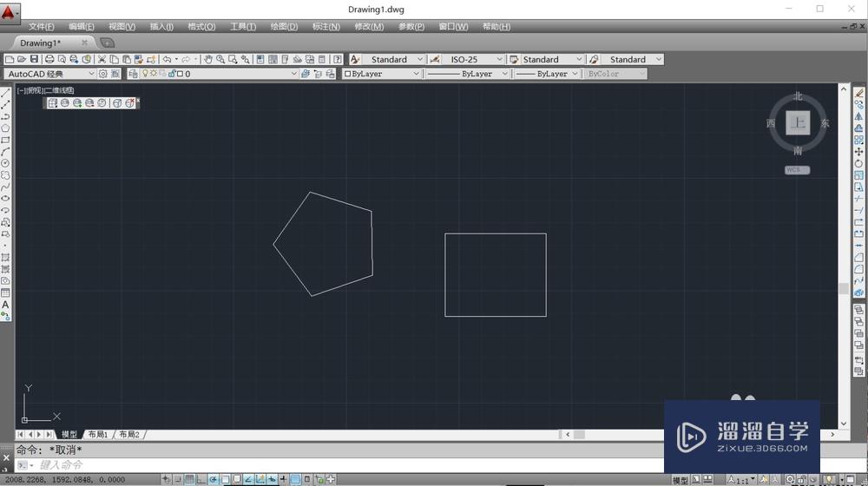The width and height of the screenshot is (868, 486).
Task: Select the Ellipse draw tool
Action: 5,198
